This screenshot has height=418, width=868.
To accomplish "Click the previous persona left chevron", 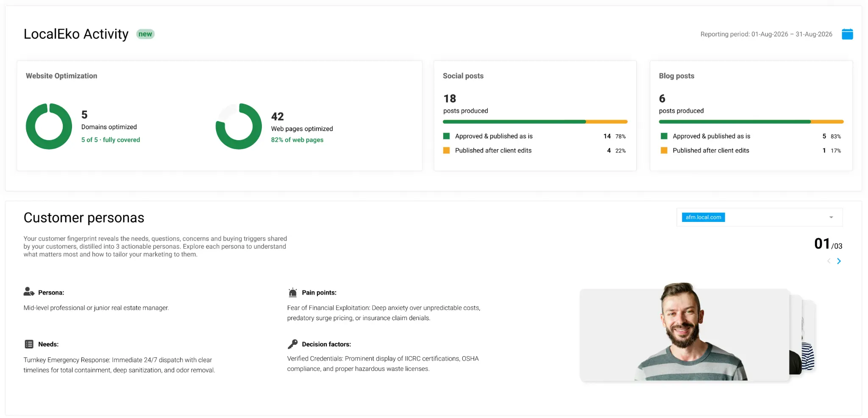I will [x=829, y=261].
